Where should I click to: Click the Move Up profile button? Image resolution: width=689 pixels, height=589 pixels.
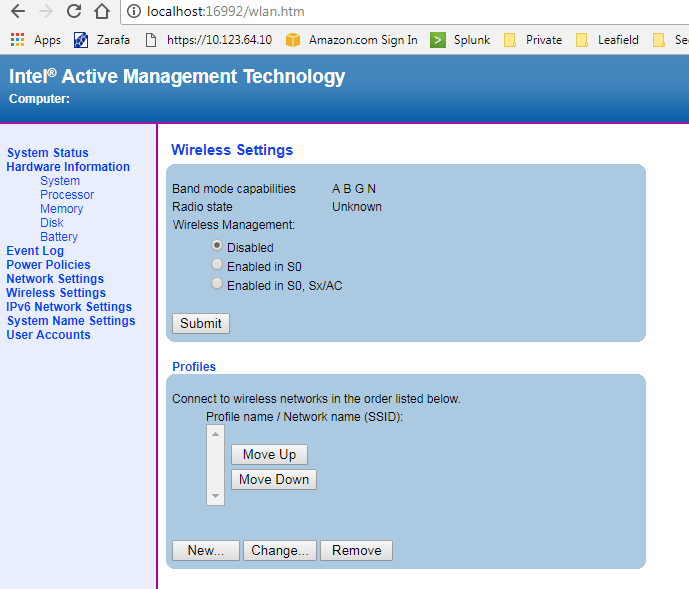(x=269, y=454)
